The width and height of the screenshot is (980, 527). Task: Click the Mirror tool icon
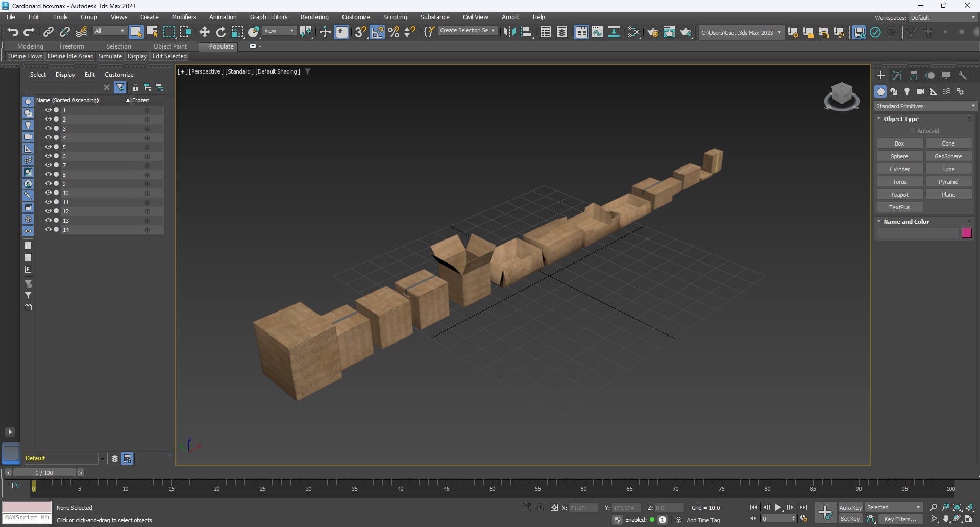point(509,32)
